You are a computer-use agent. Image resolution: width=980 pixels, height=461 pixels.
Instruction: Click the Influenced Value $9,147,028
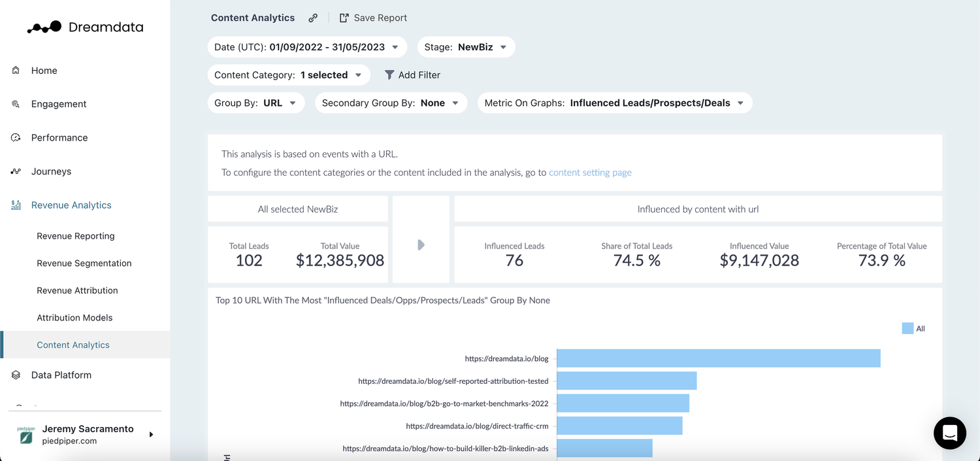point(759,260)
